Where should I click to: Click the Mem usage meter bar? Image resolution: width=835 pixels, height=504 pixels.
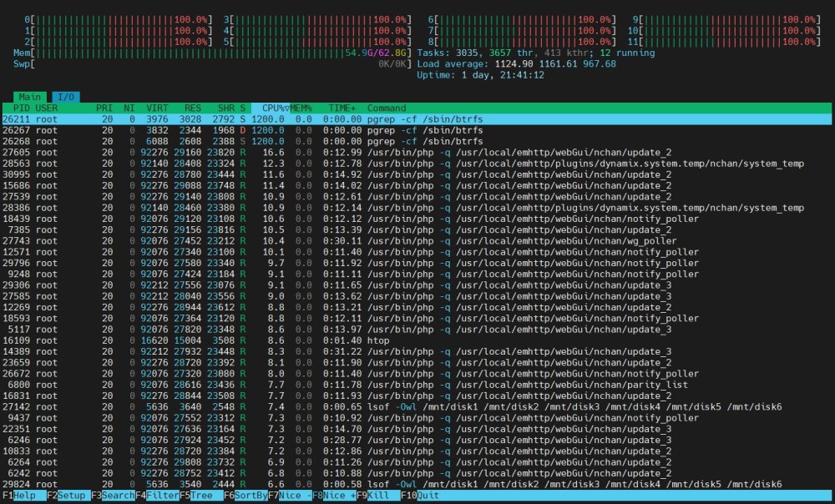point(211,53)
